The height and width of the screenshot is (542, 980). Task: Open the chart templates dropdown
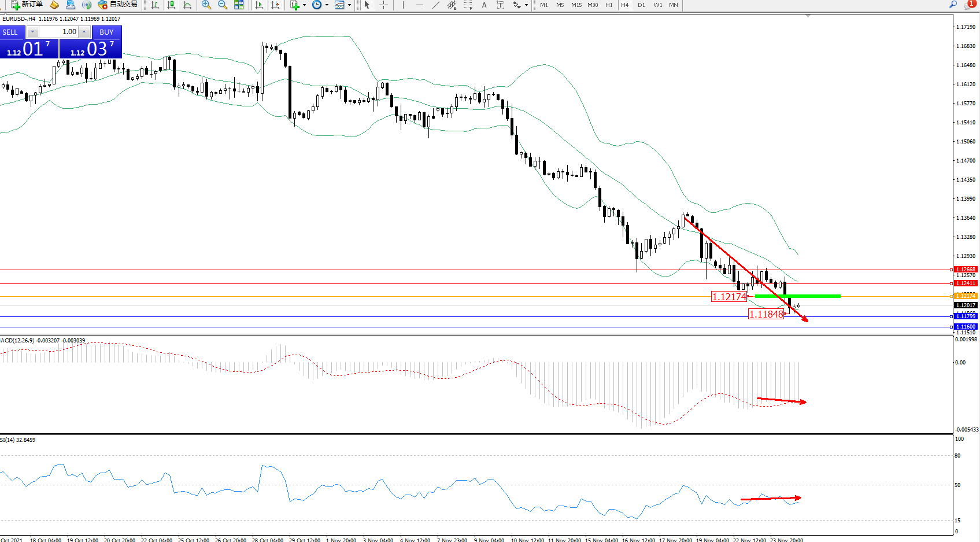[349, 5]
